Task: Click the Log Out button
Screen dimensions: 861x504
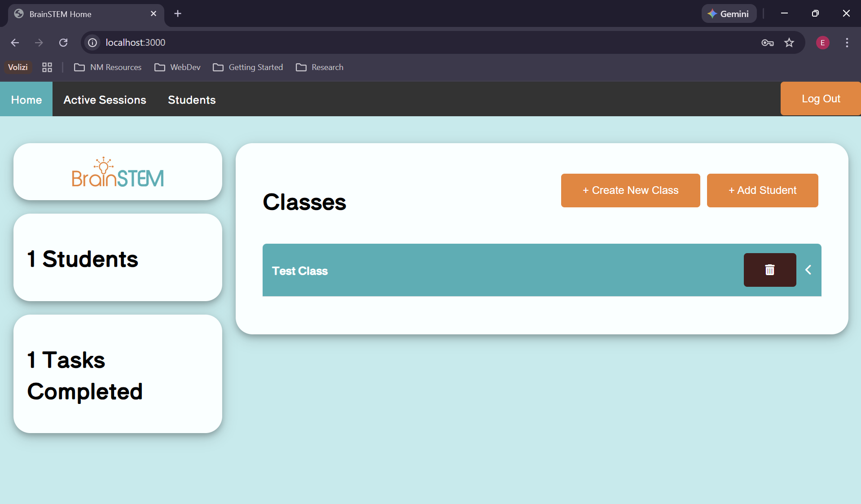Action: (820, 99)
